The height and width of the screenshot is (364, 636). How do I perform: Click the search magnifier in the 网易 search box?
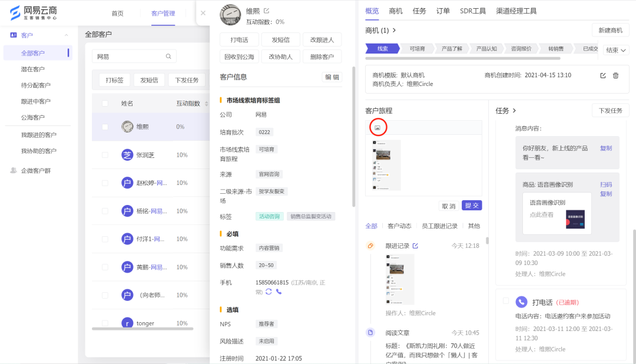(168, 57)
